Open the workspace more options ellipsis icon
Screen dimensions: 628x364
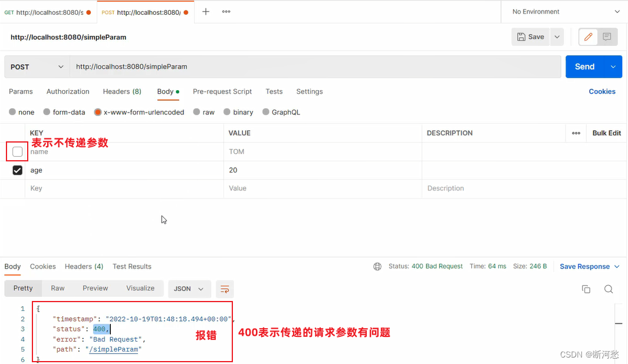(226, 11)
